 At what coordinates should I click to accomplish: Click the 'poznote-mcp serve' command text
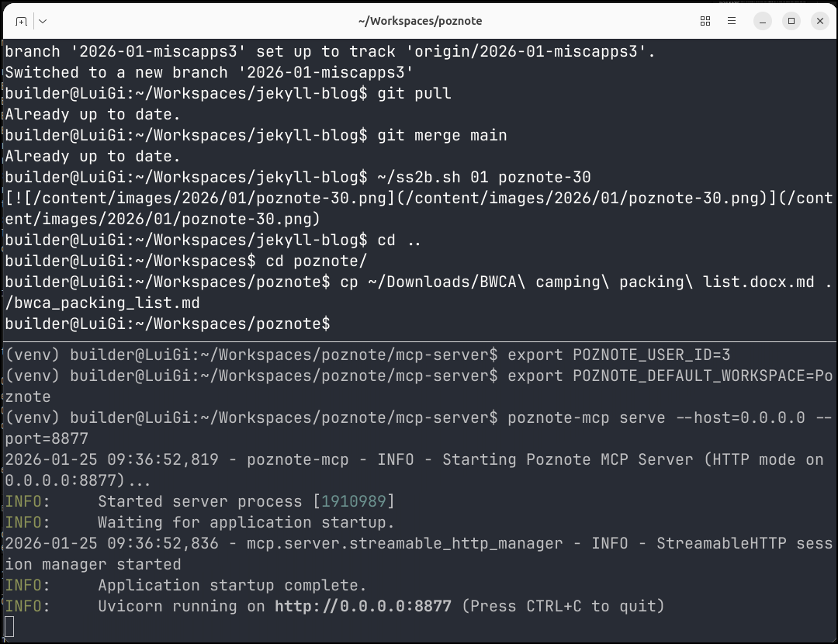pyautogui.click(x=586, y=417)
